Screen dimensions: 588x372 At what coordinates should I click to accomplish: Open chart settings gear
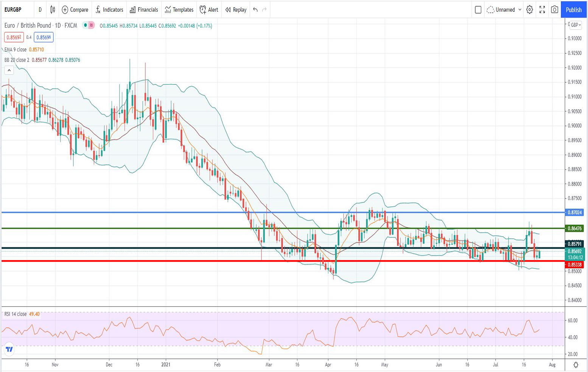pos(529,10)
